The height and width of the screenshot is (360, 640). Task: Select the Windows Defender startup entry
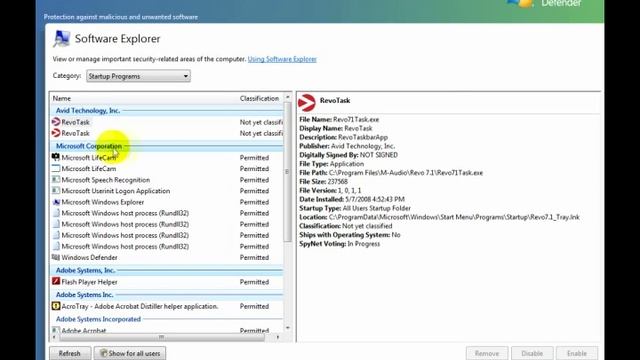89,257
